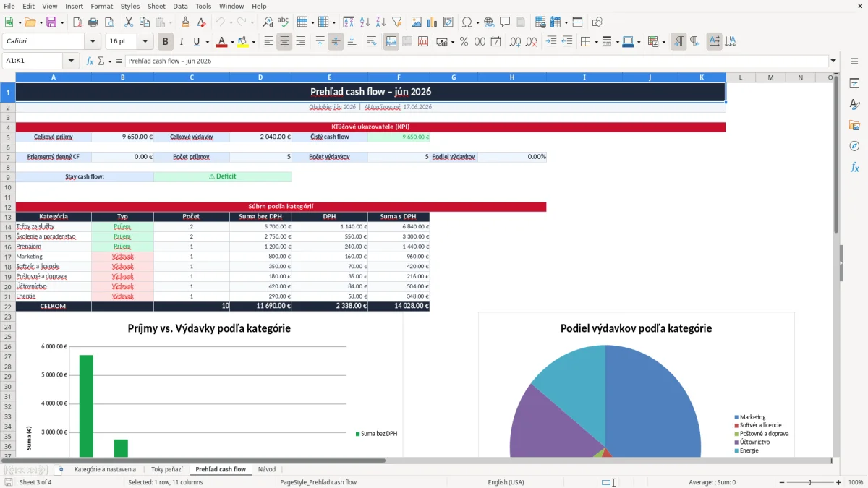Sort ascending with the A-Z icon
The image size is (868, 488).
pos(365,22)
